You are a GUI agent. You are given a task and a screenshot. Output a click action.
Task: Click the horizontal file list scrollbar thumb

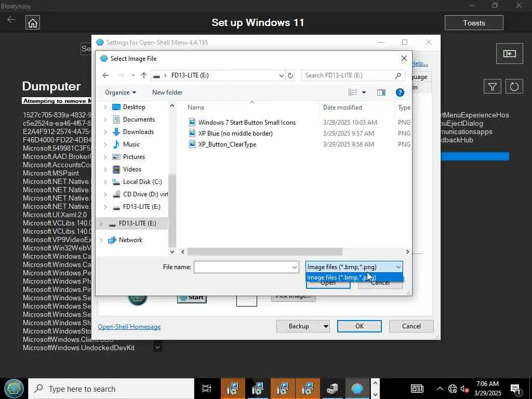click(264, 252)
